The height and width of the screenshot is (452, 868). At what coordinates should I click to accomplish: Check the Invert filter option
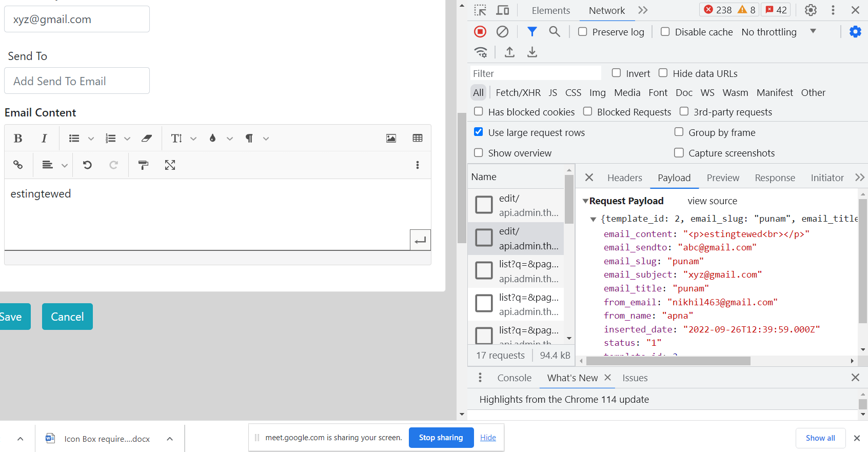(617, 73)
